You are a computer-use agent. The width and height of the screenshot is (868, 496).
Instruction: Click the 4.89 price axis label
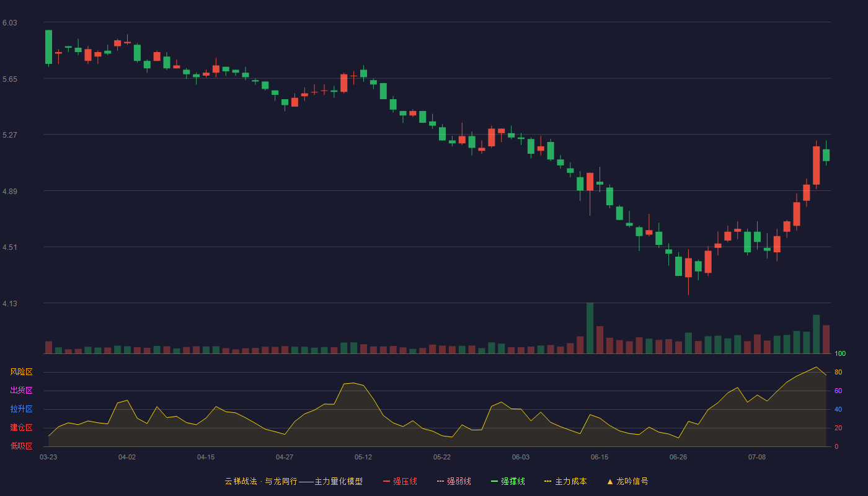coord(10,192)
